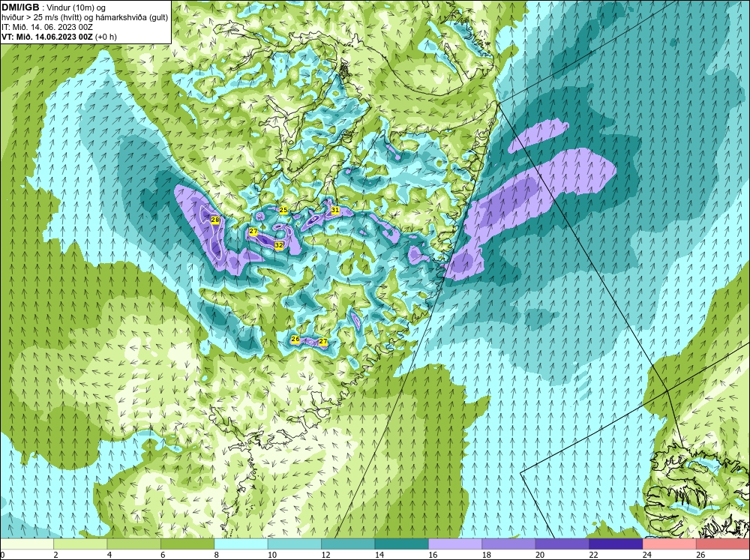Click the legend scale number 6
Viewport: 750px width, 560px height.
163,555
